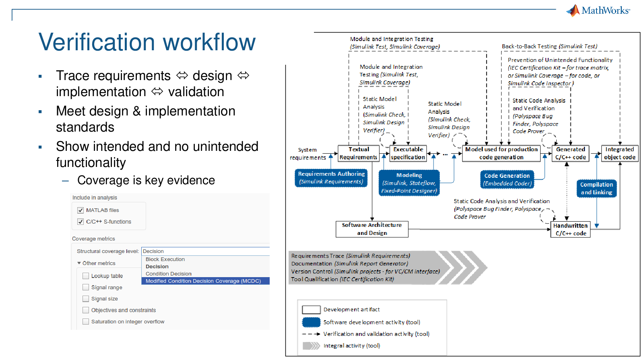
Task: Click 'Include in analysis' label
Action: [95, 197]
